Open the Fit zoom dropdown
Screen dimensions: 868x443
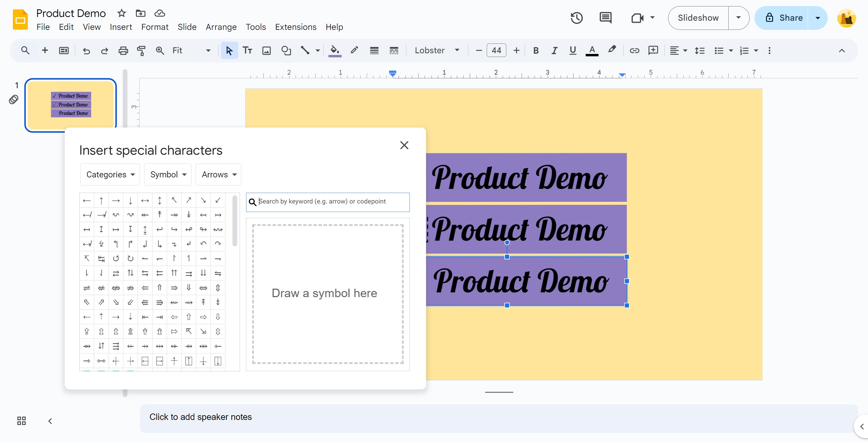point(191,51)
